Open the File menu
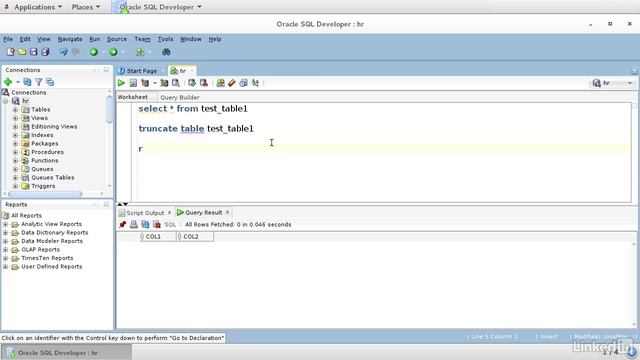Viewport: 640px width, 360px height. click(x=8, y=39)
